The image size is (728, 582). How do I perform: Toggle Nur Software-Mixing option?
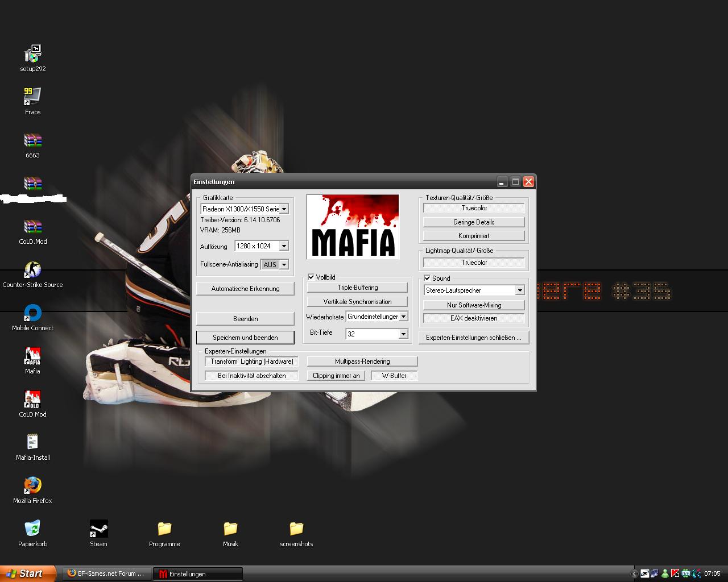click(474, 305)
